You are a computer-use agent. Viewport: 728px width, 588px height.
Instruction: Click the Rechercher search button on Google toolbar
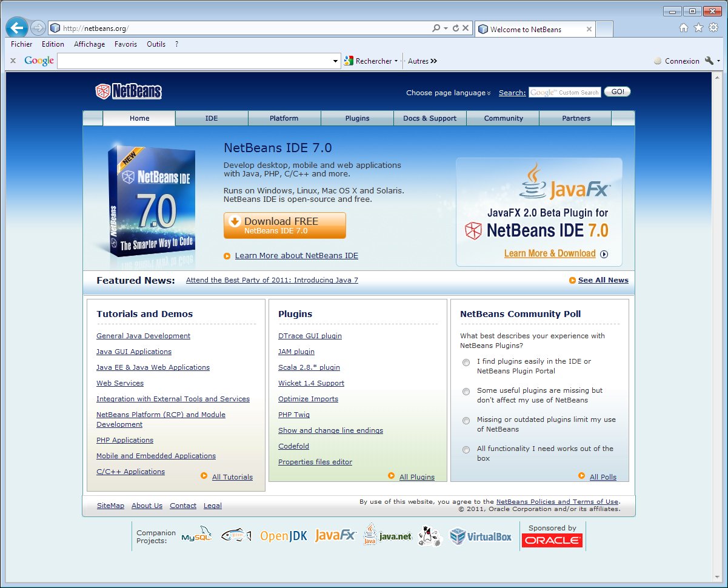coord(367,61)
